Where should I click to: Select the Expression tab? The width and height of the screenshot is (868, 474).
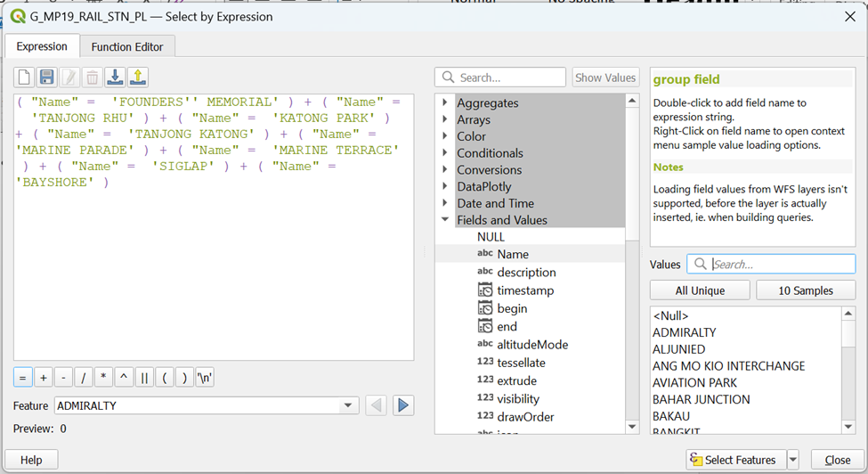click(x=42, y=46)
